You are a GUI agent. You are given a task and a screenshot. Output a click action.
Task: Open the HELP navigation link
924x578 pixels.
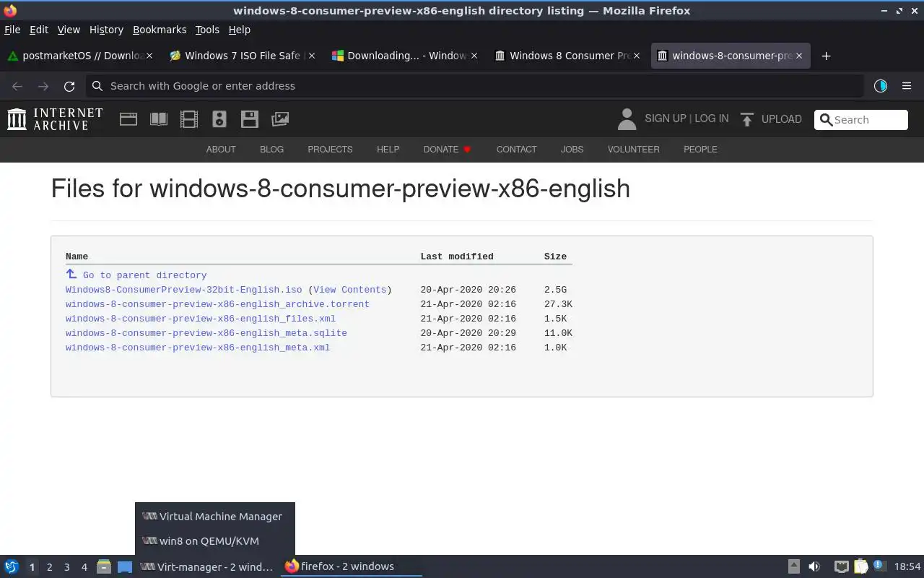(388, 150)
